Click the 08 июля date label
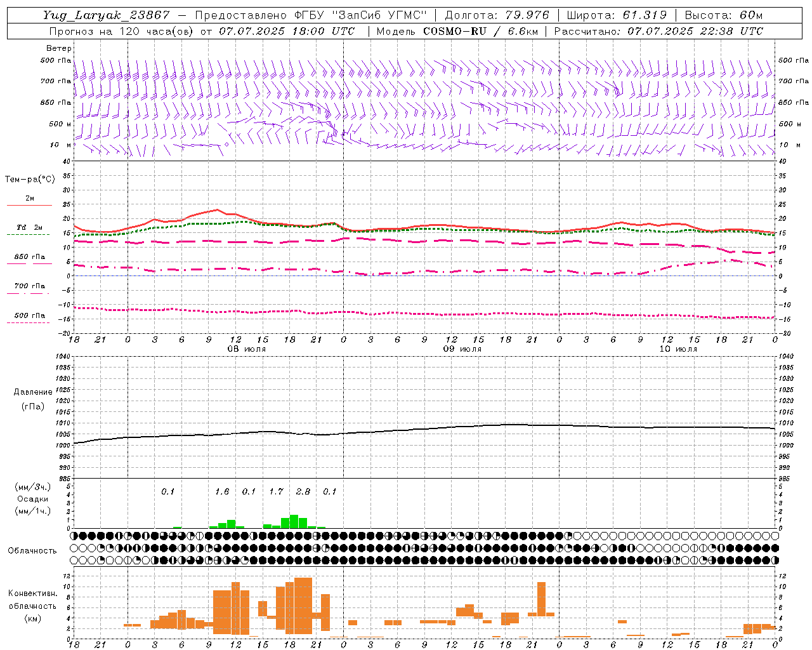This screenshot has width=812, height=650. 247,349
